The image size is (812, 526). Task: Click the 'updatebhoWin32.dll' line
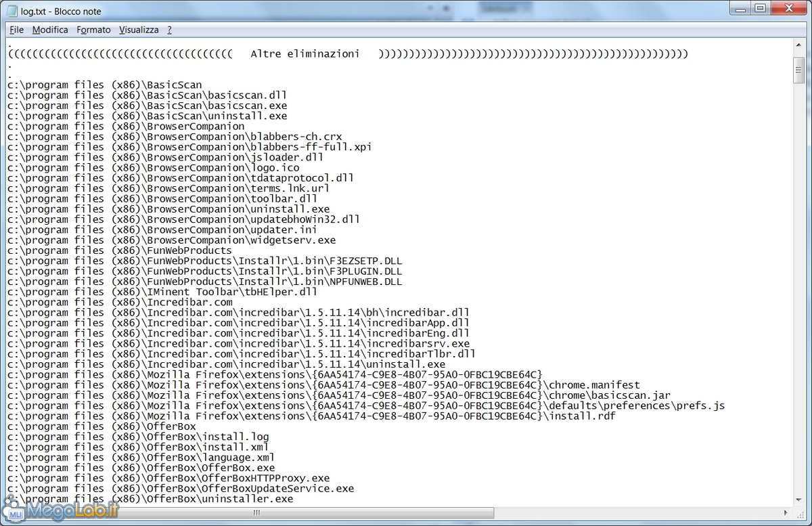183,219
